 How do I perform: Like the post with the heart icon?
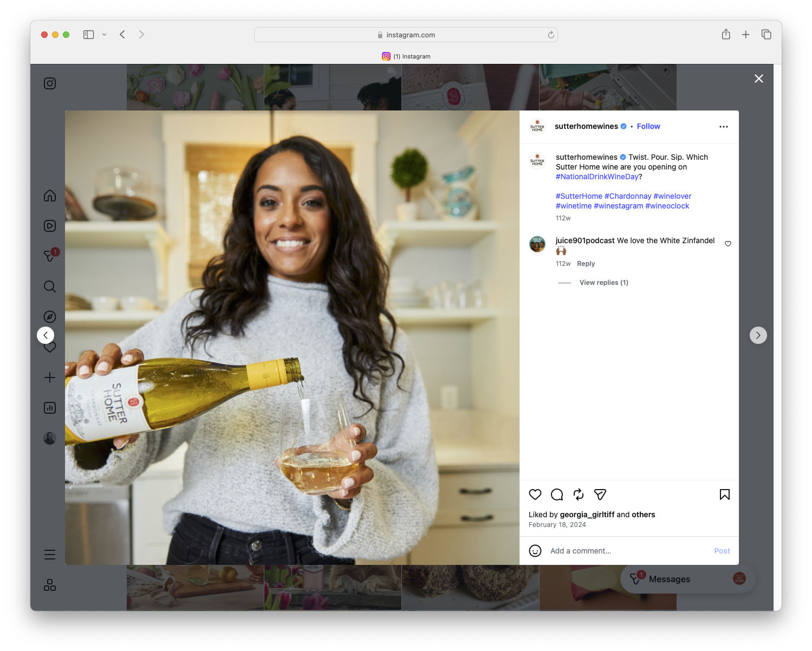pyautogui.click(x=535, y=494)
